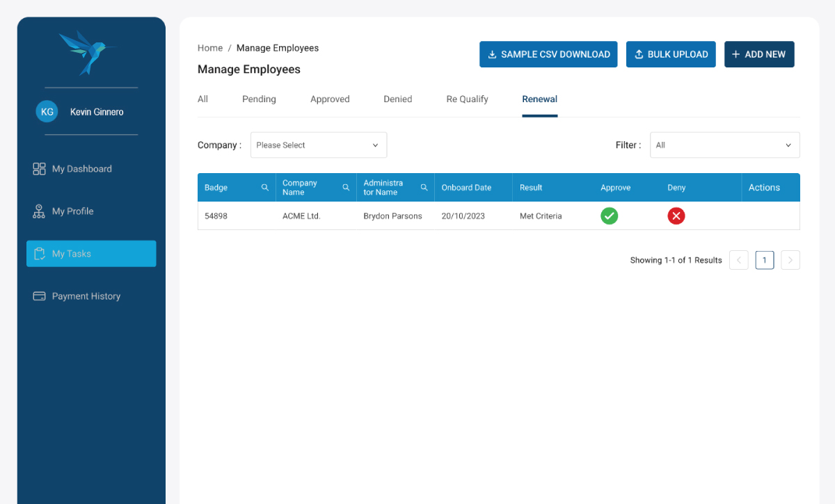Screen dimensions: 835x504
Task: Click the My Dashboard grid icon
Action: [39, 169]
